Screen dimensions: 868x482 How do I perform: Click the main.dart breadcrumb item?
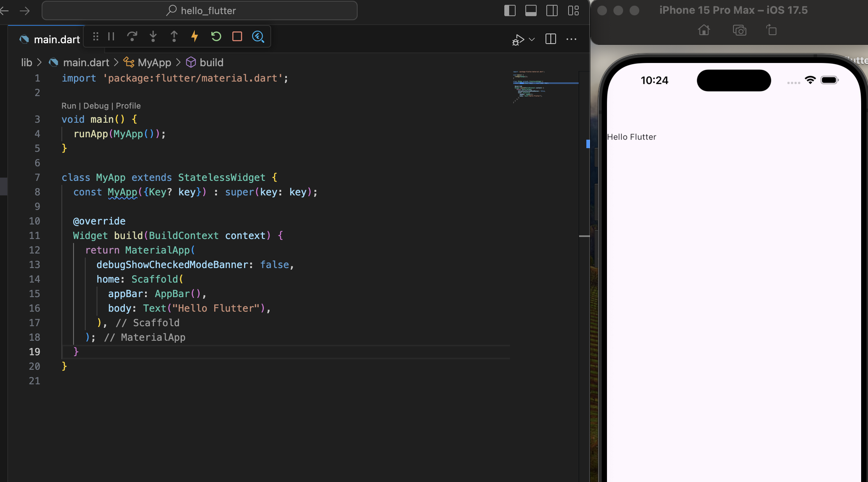click(x=86, y=63)
